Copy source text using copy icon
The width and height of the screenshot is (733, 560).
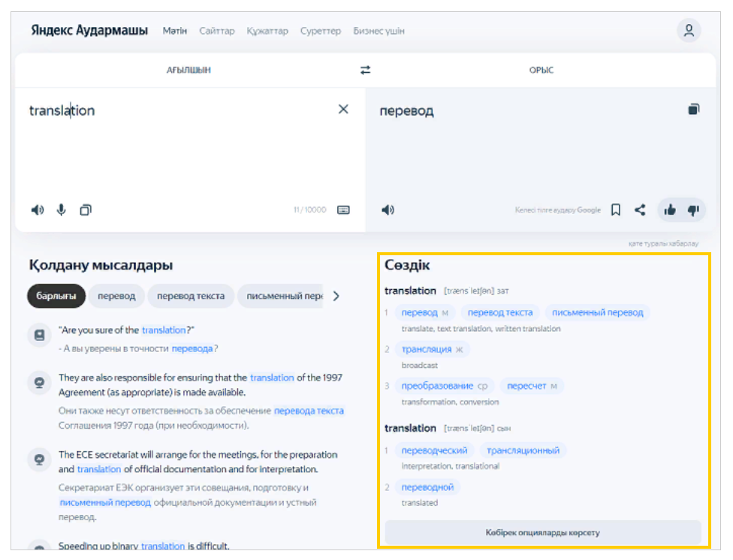tap(86, 210)
